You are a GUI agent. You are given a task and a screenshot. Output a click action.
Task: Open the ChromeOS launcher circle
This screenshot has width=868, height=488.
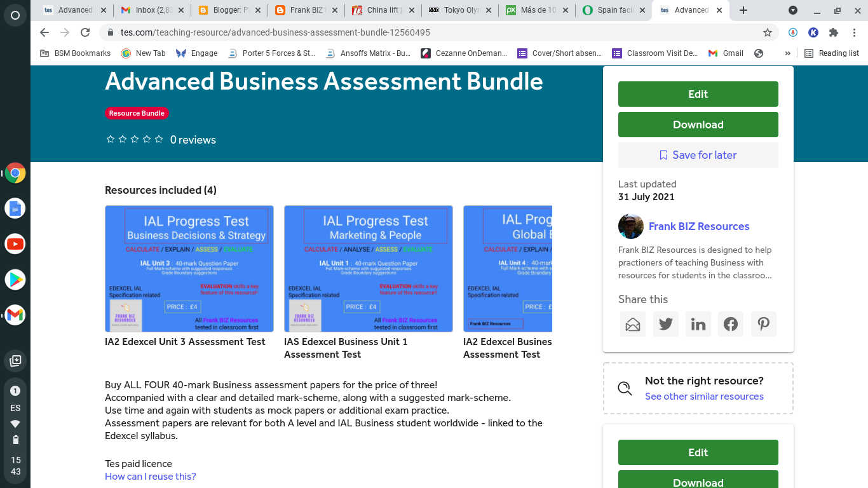click(15, 15)
